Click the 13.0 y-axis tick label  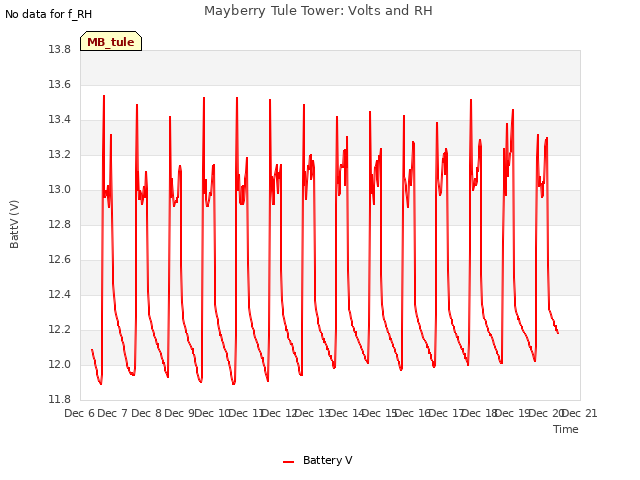pos(60,189)
